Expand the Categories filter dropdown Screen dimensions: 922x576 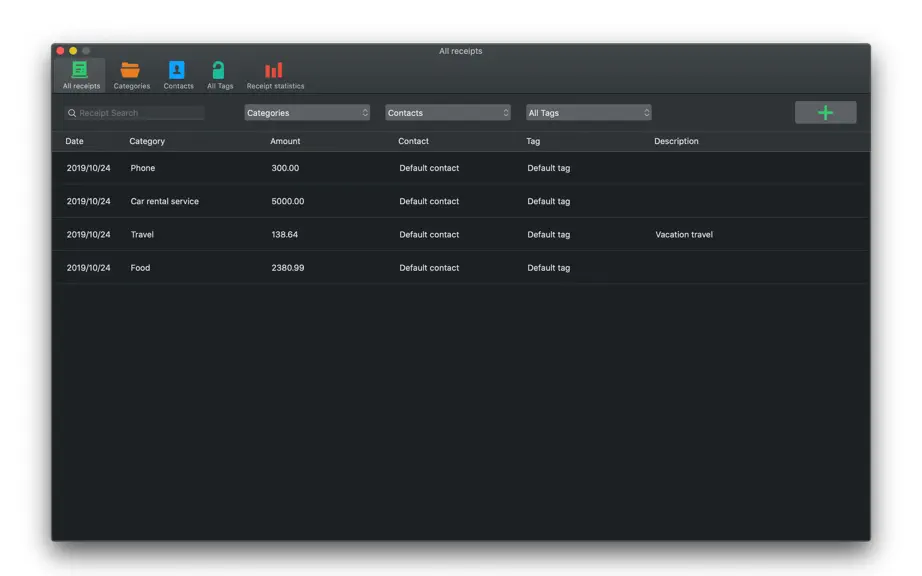[x=307, y=113]
